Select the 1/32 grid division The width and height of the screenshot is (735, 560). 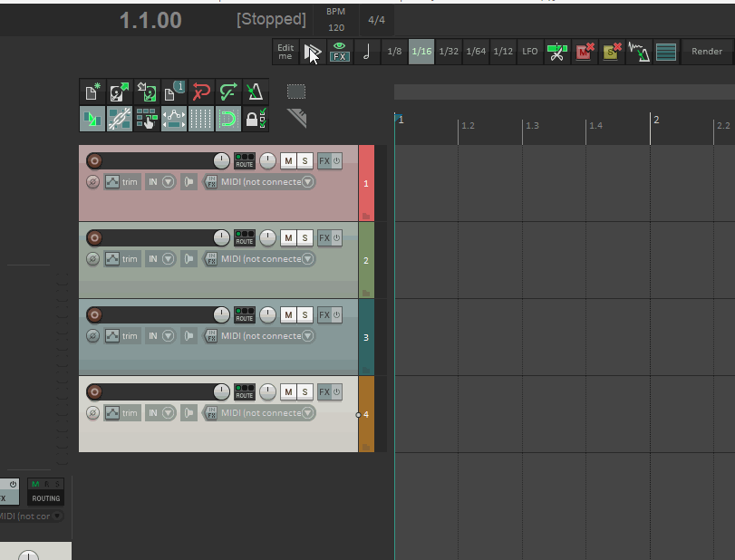point(449,52)
